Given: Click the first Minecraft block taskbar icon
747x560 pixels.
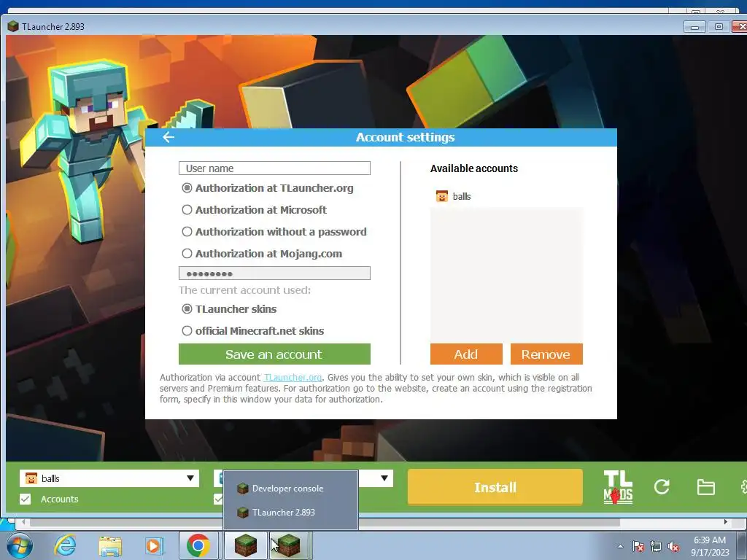Looking at the screenshot, I should tap(245, 545).
